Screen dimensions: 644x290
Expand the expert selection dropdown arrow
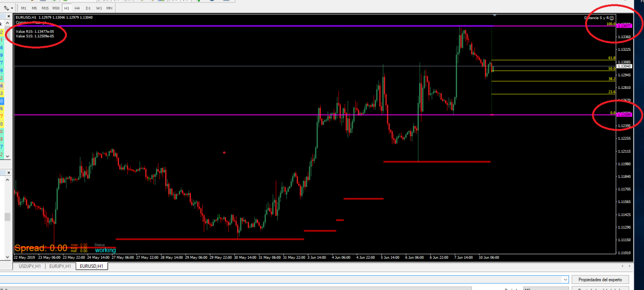(x=566, y=279)
